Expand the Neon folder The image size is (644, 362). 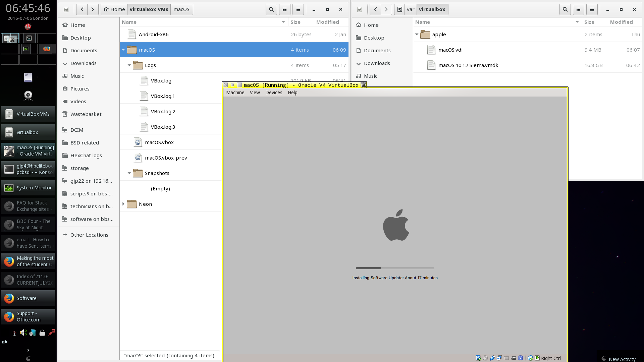pyautogui.click(x=123, y=204)
